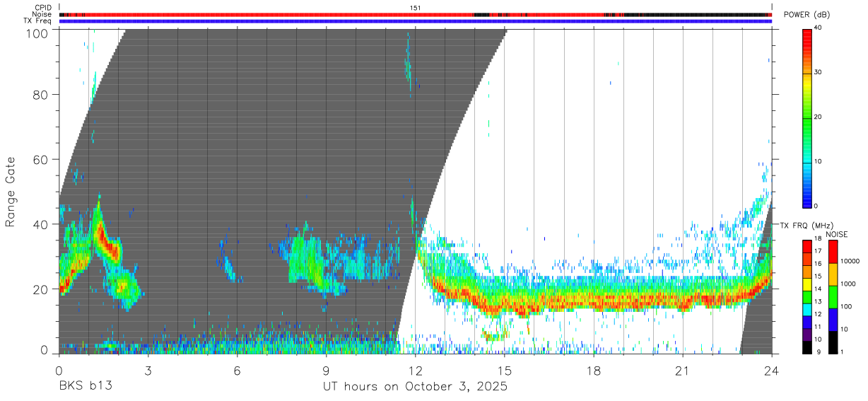Click the POWER (dB) legend title
This screenshot has height=401, width=868.
click(806, 15)
